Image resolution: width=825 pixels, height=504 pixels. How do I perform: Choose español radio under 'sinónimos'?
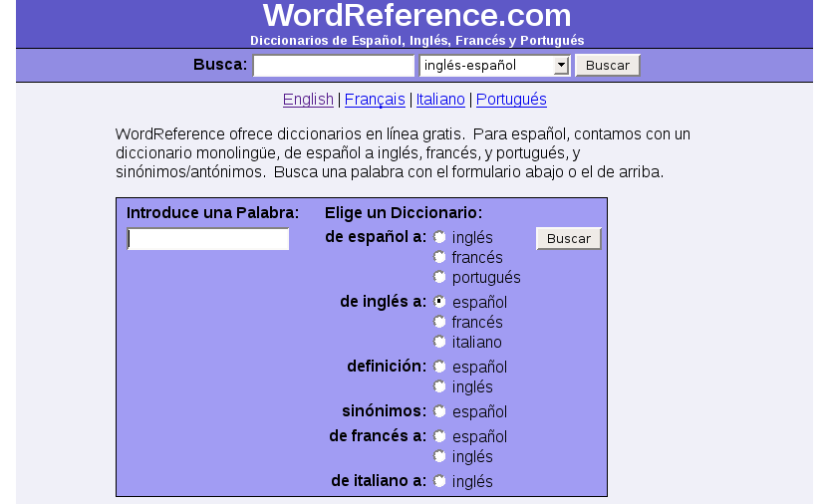coord(439,411)
